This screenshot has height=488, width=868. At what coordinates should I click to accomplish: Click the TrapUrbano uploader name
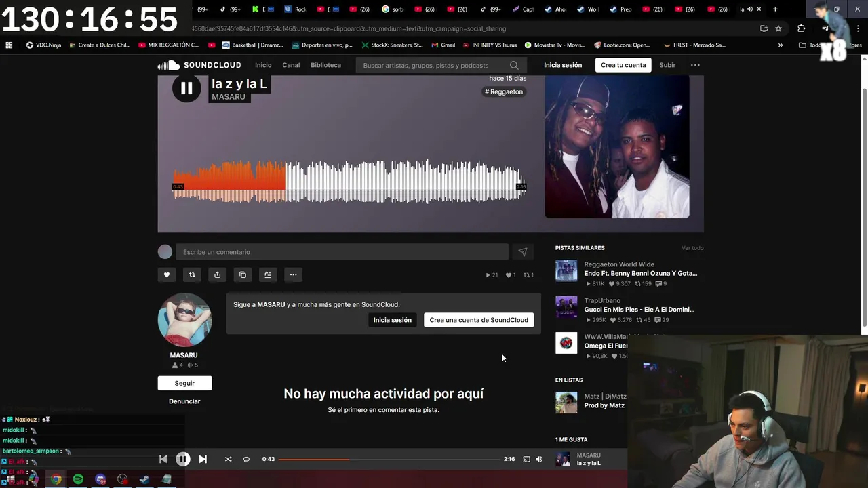[602, 300]
